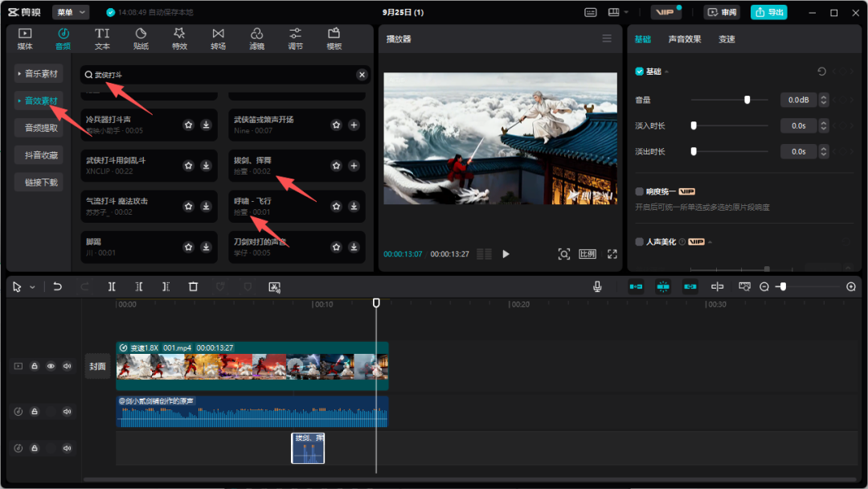Enable the 人声美化 checkbox

pyautogui.click(x=640, y=241)
